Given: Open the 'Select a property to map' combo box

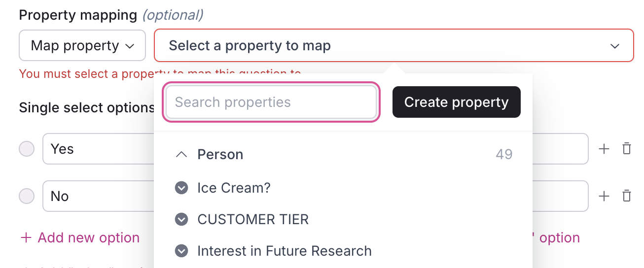Looking at the screenshot, I should click(x=394, y=46).
